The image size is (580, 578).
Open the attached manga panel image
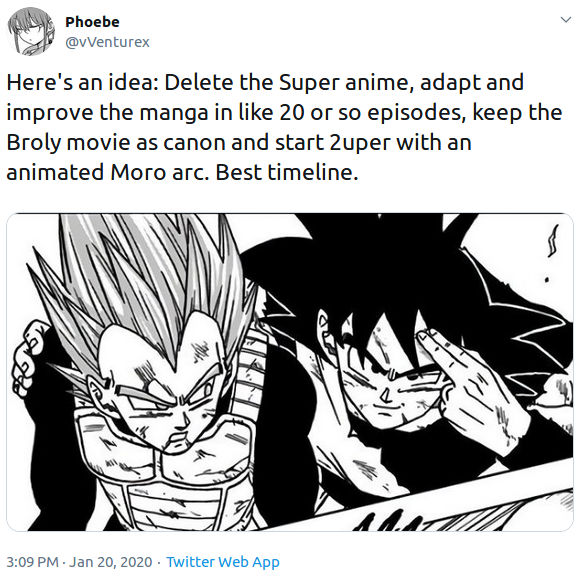coord(290,372)
